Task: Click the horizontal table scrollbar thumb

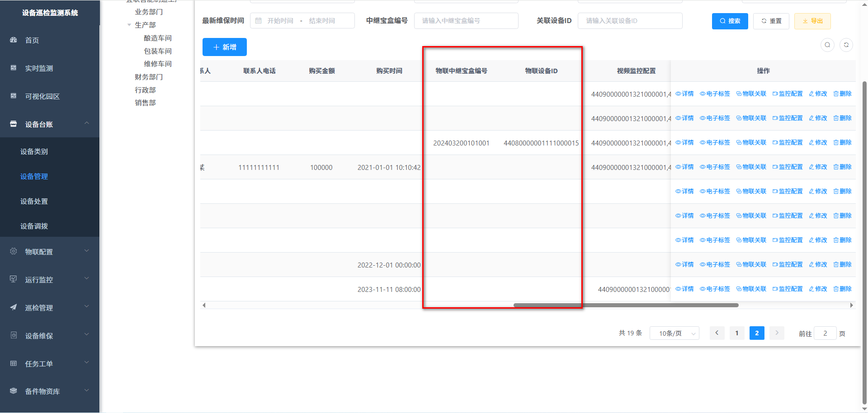Action: (626, 305)
